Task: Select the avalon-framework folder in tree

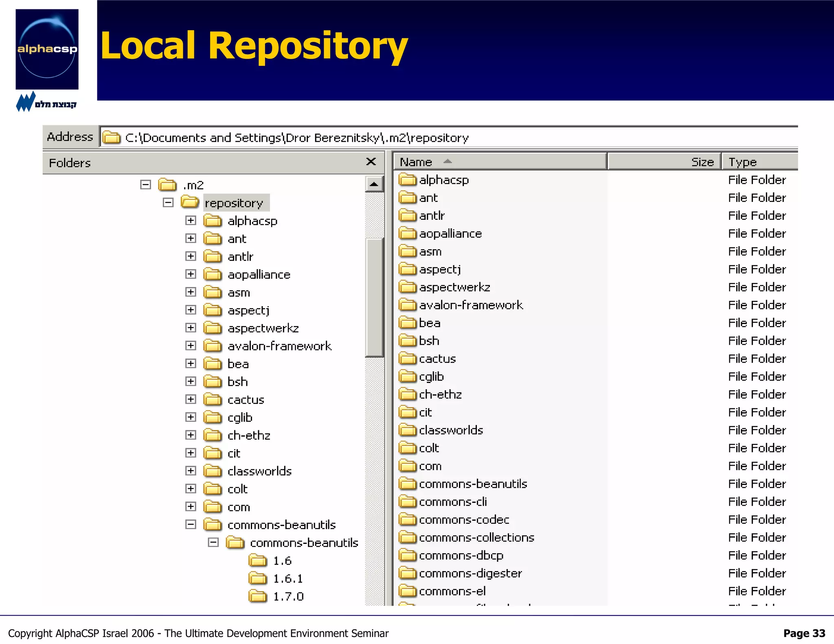Action: [279, 346]
